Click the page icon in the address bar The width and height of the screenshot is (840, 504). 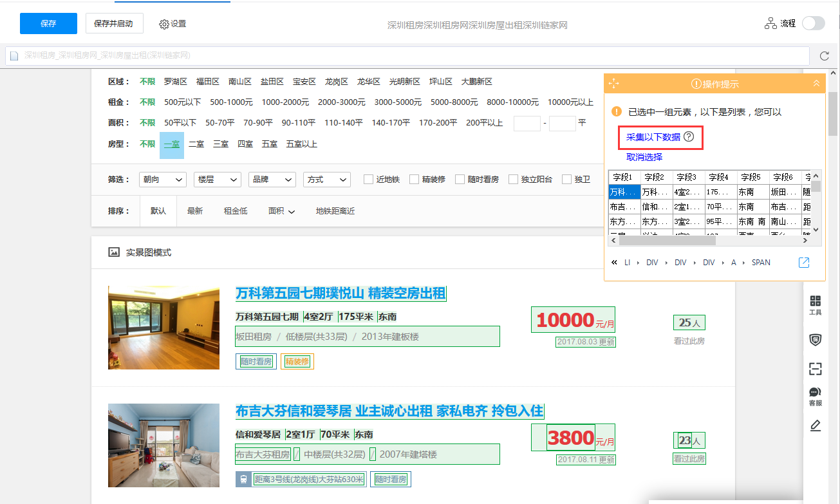tap(15, 55)
